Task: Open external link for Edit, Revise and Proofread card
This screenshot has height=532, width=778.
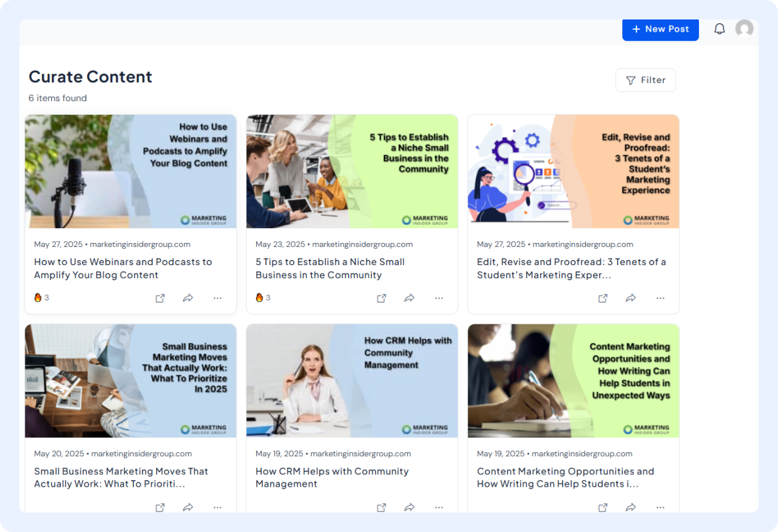Action: pyautogui.click(x=603, y=298)
